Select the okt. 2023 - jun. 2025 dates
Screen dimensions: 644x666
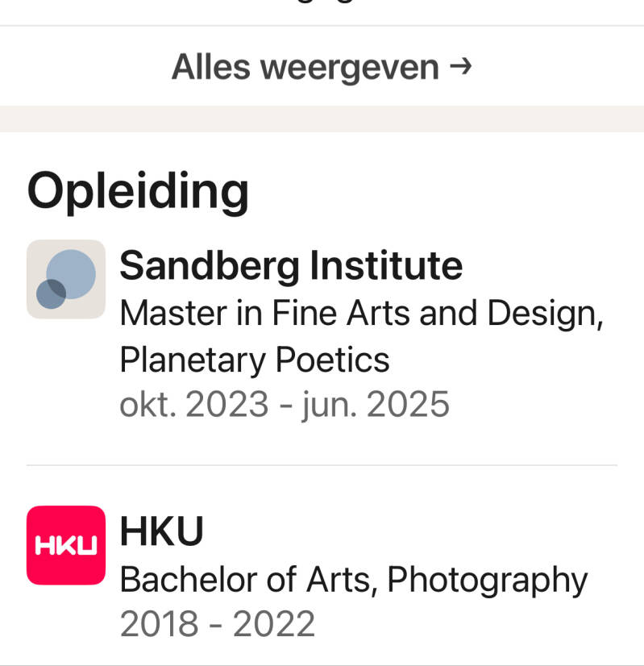(x=284, y=404)
